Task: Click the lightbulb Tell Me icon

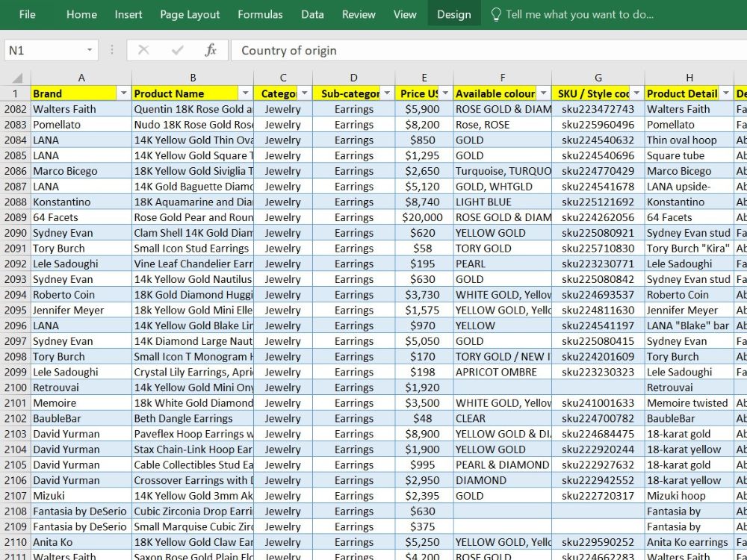Action: (x=496, y=15)
